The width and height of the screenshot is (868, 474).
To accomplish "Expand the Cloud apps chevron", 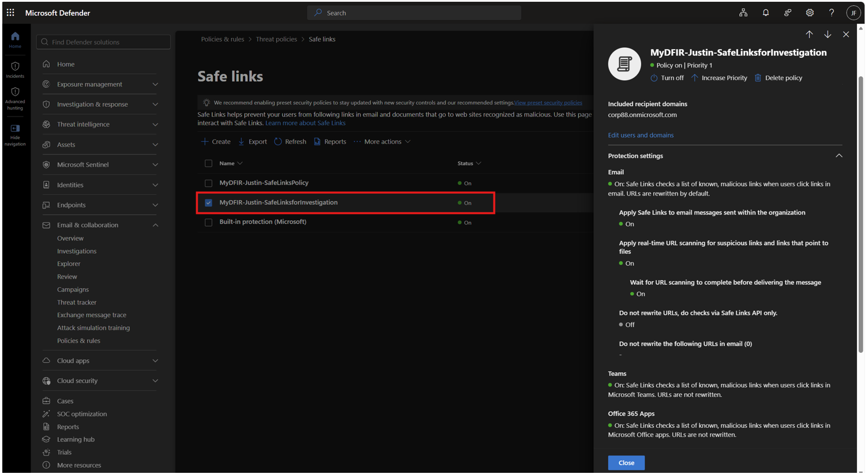I will [155, 361].
